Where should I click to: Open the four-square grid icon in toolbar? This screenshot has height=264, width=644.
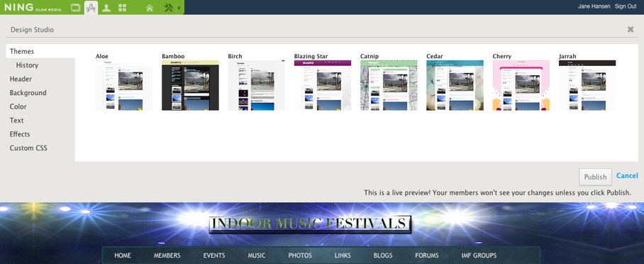tap(122, 7)
